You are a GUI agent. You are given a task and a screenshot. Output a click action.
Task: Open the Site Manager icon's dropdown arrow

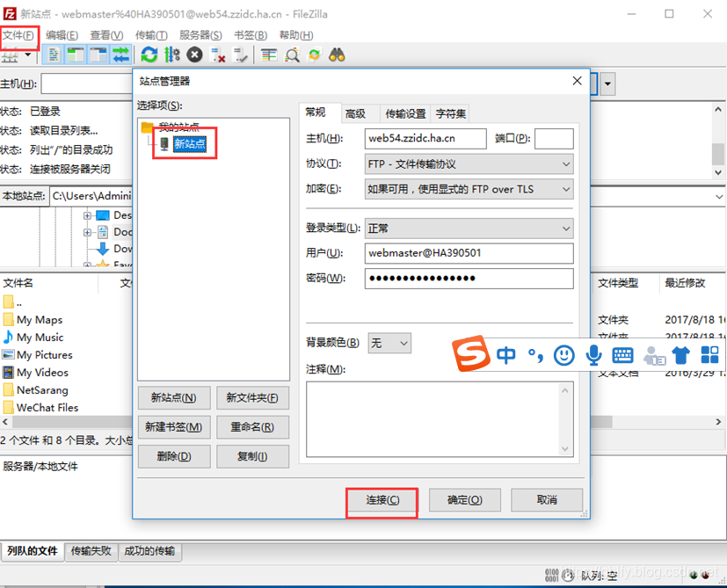pyautogui.click(x=28, y=55)
